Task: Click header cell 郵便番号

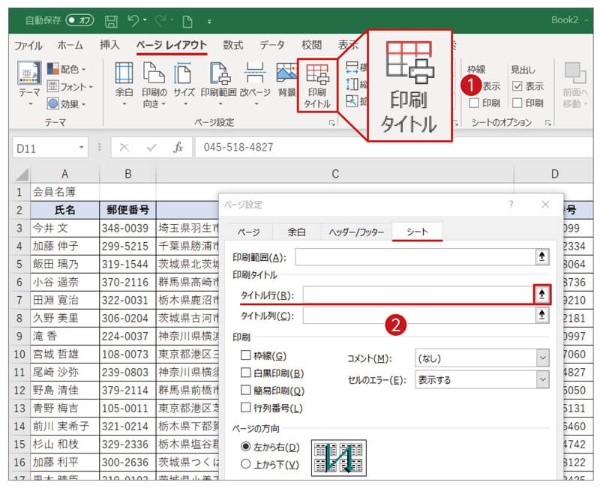Action: click(x=128, y=210)
